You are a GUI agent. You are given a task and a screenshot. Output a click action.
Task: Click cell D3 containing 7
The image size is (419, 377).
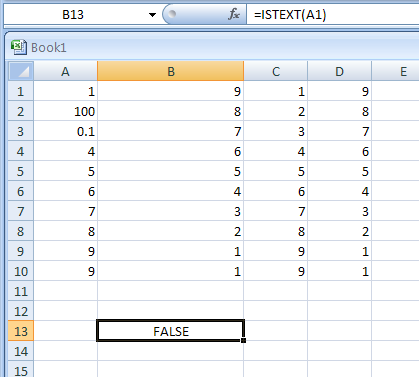[x=339, y=131]
